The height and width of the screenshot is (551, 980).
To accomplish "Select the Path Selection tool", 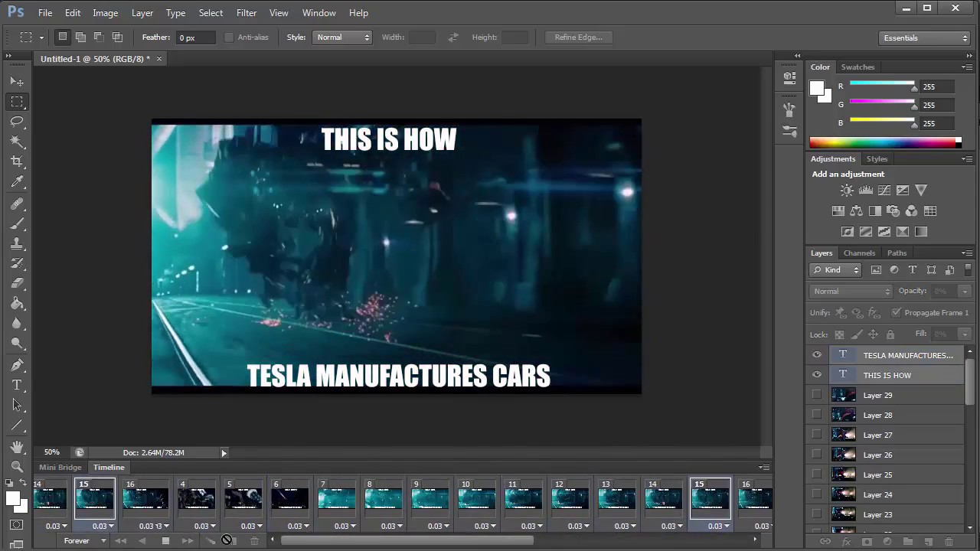I will pyautogui.click(x=17, y=405).
